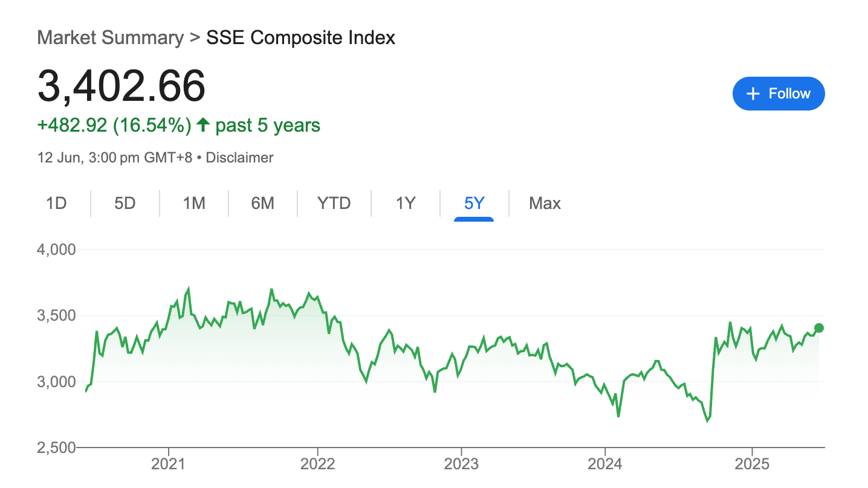Switch to the 1M range tab
This screenshot has height=488, width=868.
(x=194, y=204)
